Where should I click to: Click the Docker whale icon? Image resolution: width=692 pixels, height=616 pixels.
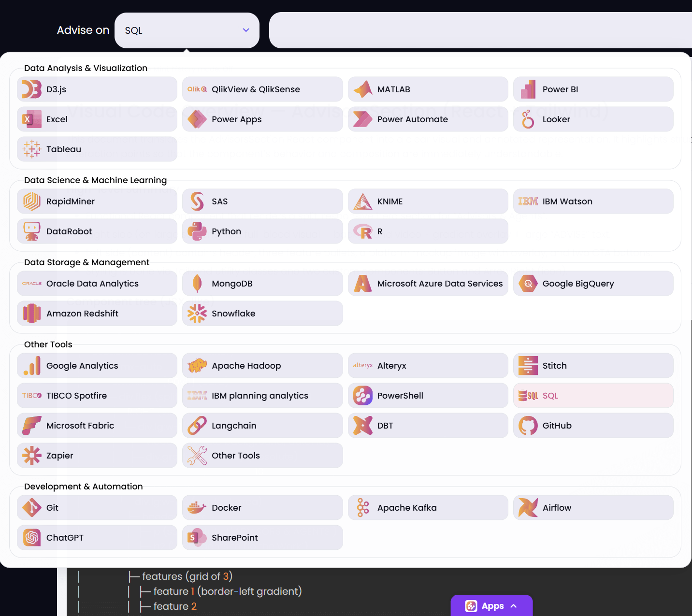click(197, 508)
